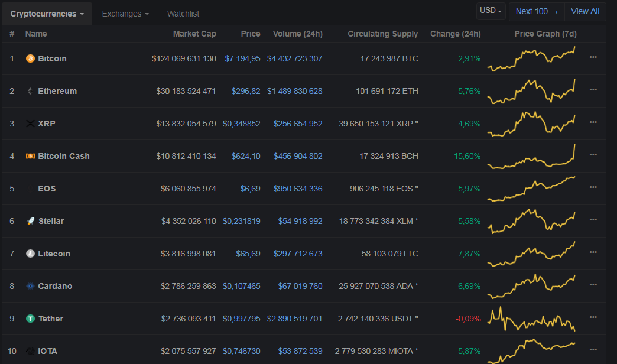Screen dimensions: 617x364
Task: Click supply value 17 243 987 BTC
Action: [389, 58]
